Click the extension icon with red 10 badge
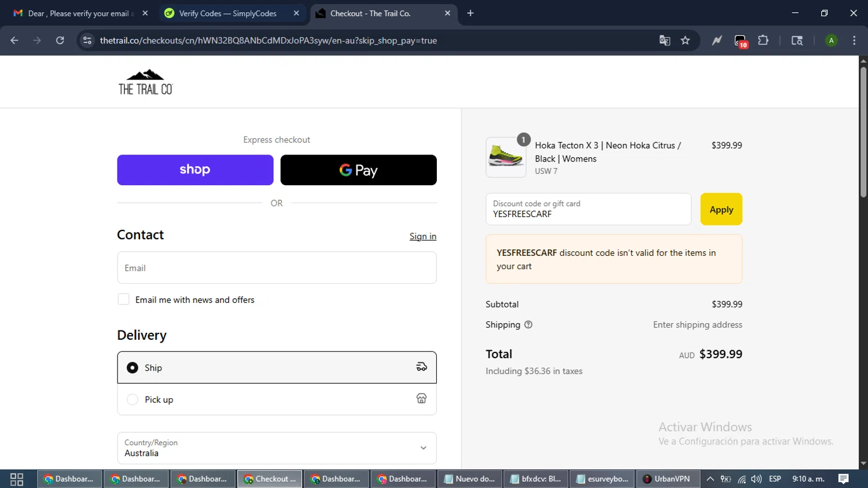This screenshot has height=488, width=868. (741, 41)
